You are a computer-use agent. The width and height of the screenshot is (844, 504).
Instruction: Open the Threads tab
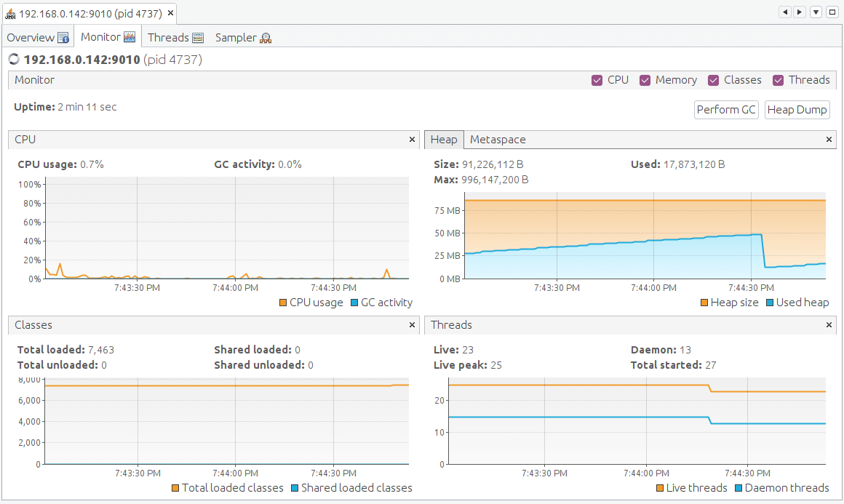pyautogui.click(x=175, y=37)
